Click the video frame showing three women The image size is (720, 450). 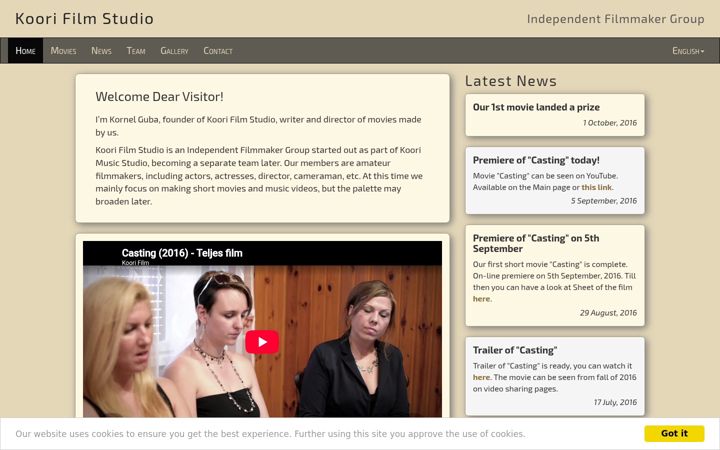tap(262, 329)
